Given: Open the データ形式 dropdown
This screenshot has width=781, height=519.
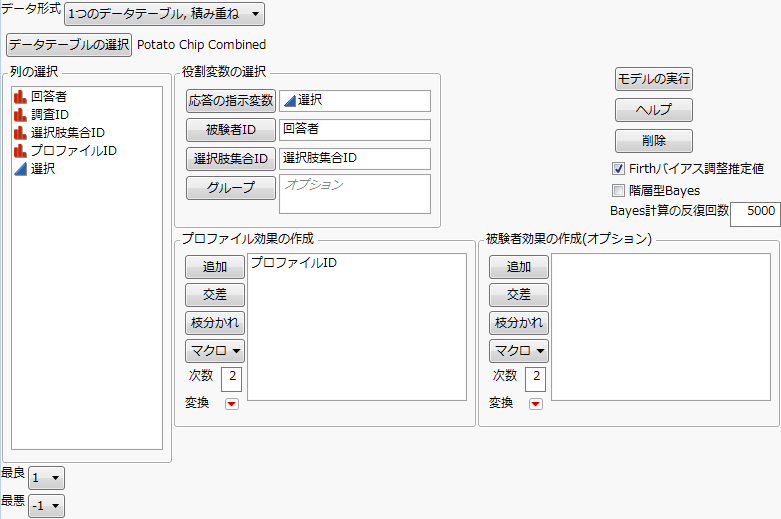Looking at the screenshot, I should 164,14.
